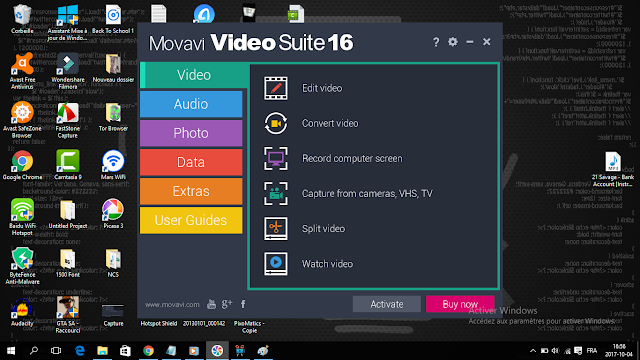Click Record computer screen text
This screenshot has width=640, height=360.
352,158
